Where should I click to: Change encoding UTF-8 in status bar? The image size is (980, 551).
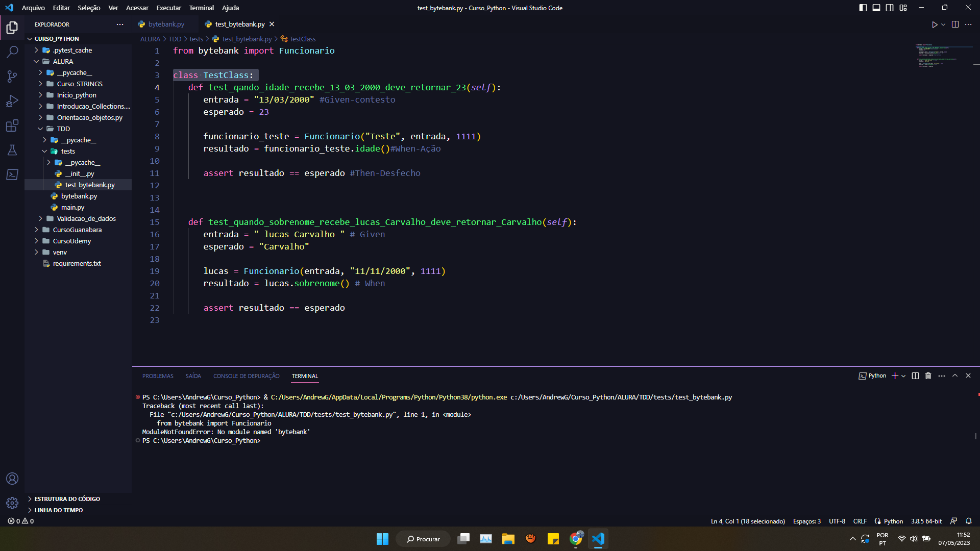coord(837,521)
